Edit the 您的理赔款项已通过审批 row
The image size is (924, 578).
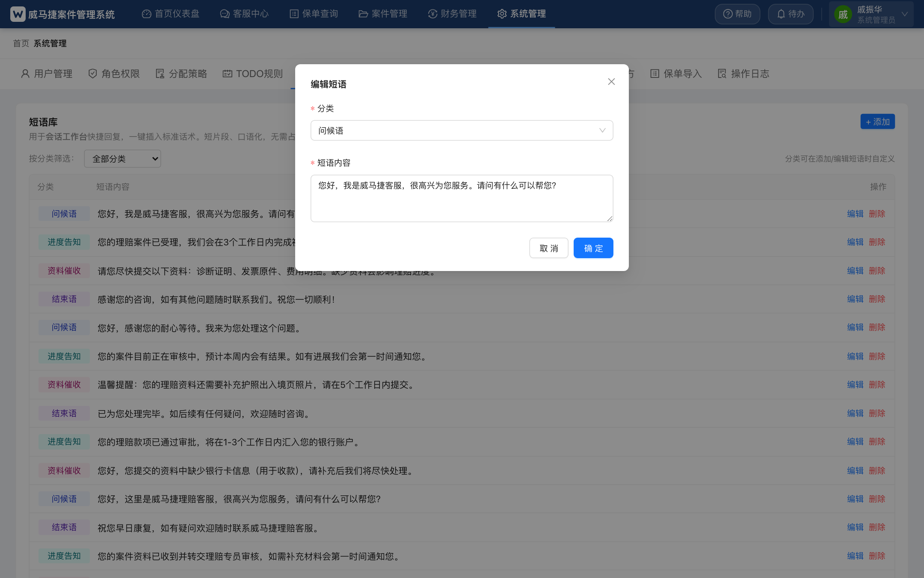(856, 441)
